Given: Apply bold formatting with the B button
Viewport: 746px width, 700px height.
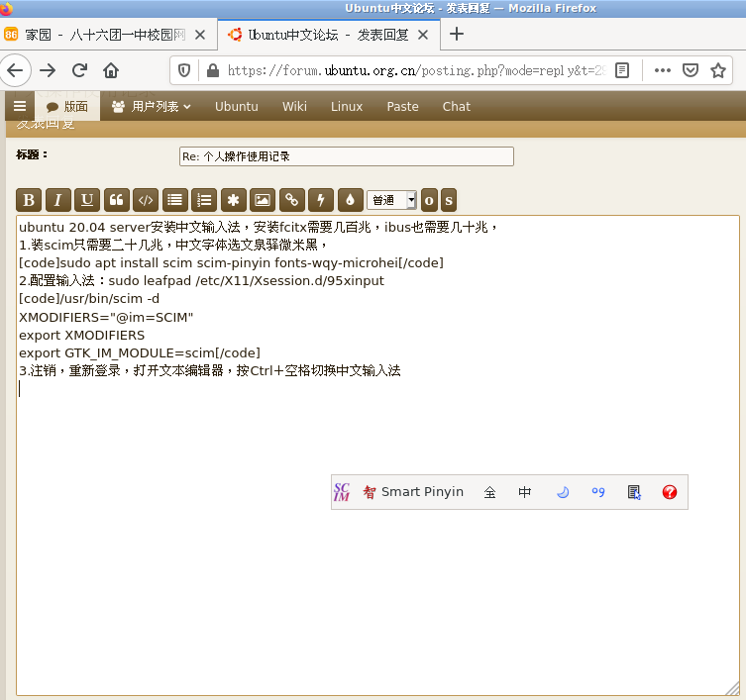Looking at the screenshot, I should click(x=29, y=200).
